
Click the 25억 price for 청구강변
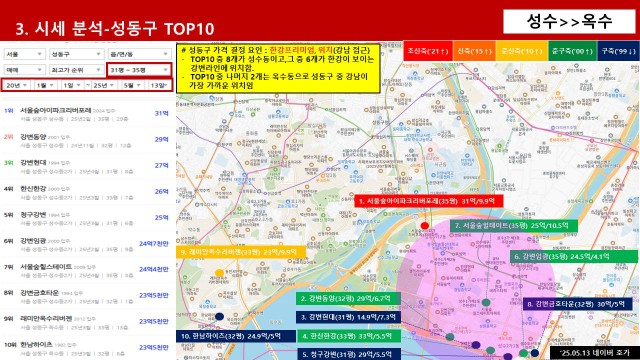point(162,218)
